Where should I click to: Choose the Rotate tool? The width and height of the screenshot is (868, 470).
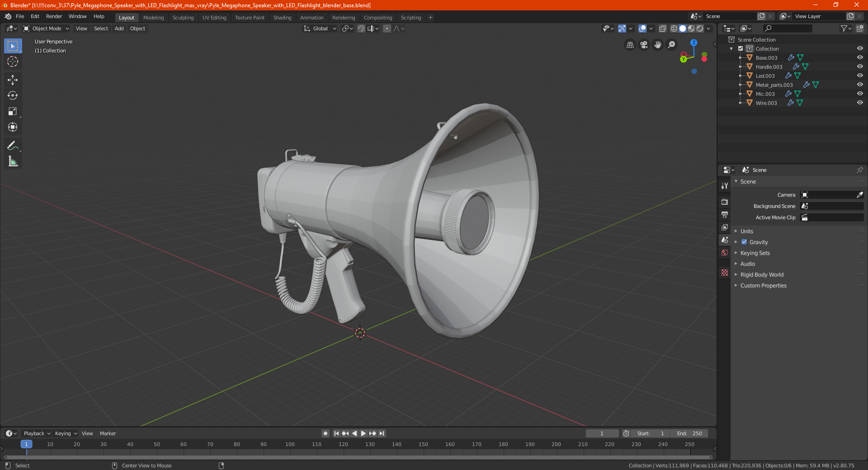coord(13,96)
